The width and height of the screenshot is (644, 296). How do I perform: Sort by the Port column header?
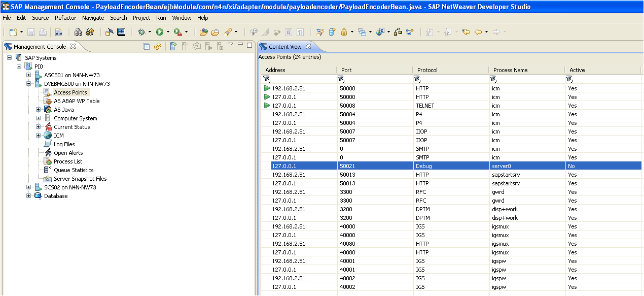[x=346, y=70]
